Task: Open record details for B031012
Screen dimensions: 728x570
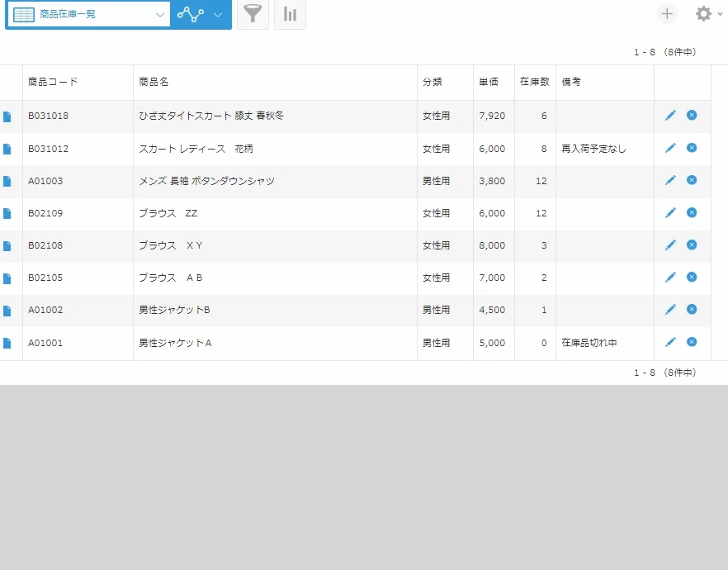Action: (7, 150)
